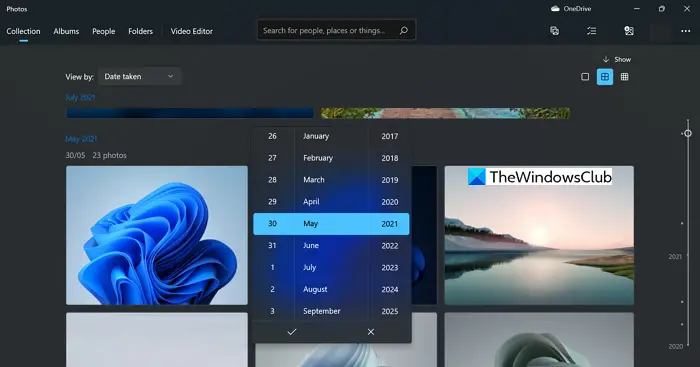Open the Albums tab
This screenshot has width=700, height=367.
66,31
